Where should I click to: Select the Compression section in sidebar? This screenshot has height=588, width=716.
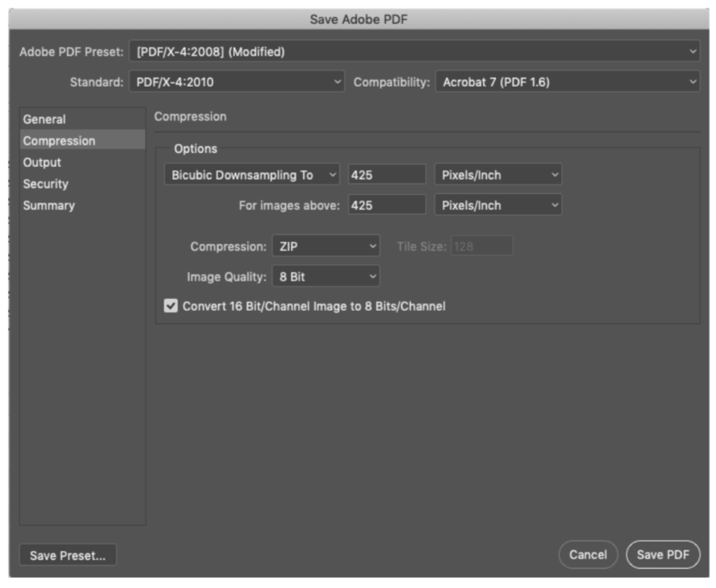click(82, 140)
